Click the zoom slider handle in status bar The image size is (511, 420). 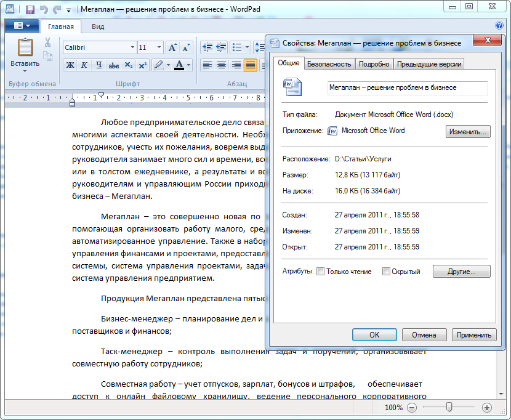[x=449, y=407]
